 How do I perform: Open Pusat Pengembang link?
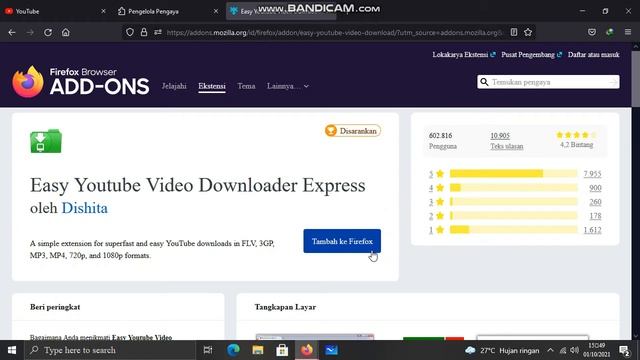point(531,55)
